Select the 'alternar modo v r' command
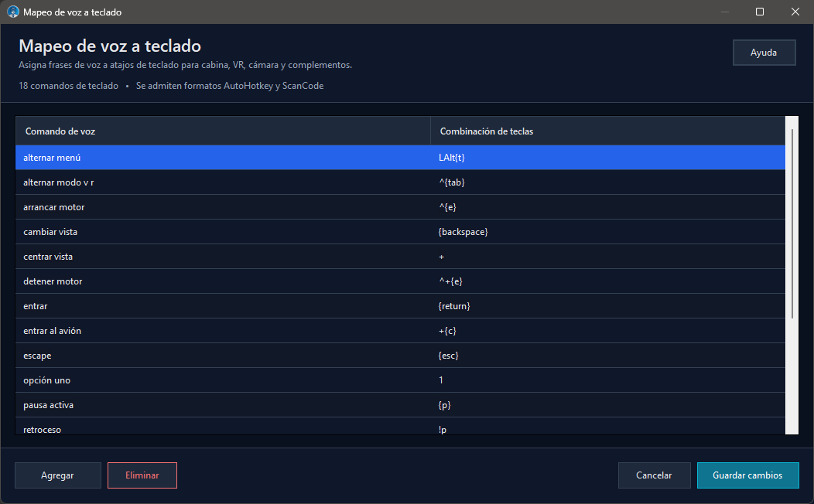Screen dimensions: 814x504 coord(400,182)
